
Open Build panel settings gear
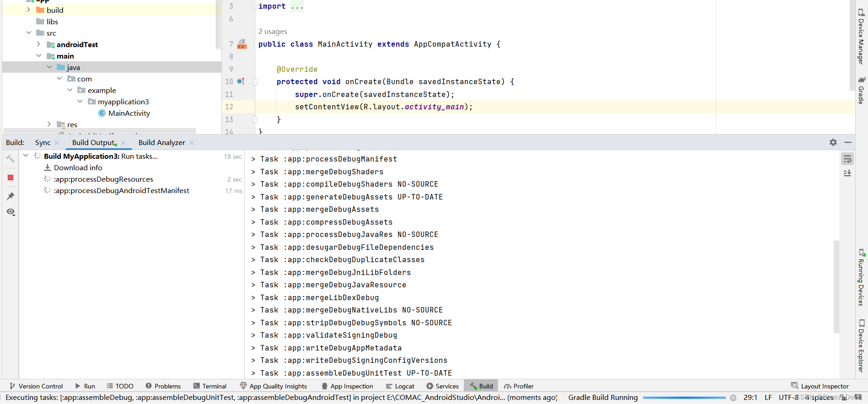pos(833,142)
